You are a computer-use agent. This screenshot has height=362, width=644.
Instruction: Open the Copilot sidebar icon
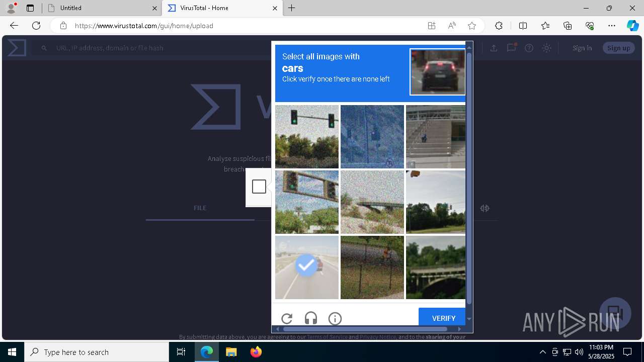click(632, 26)
